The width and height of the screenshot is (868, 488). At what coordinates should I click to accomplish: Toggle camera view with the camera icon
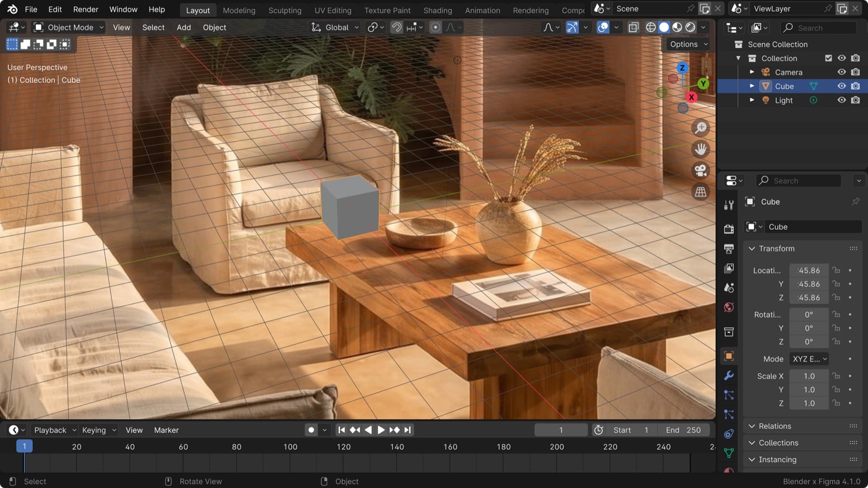click(701, 170)
